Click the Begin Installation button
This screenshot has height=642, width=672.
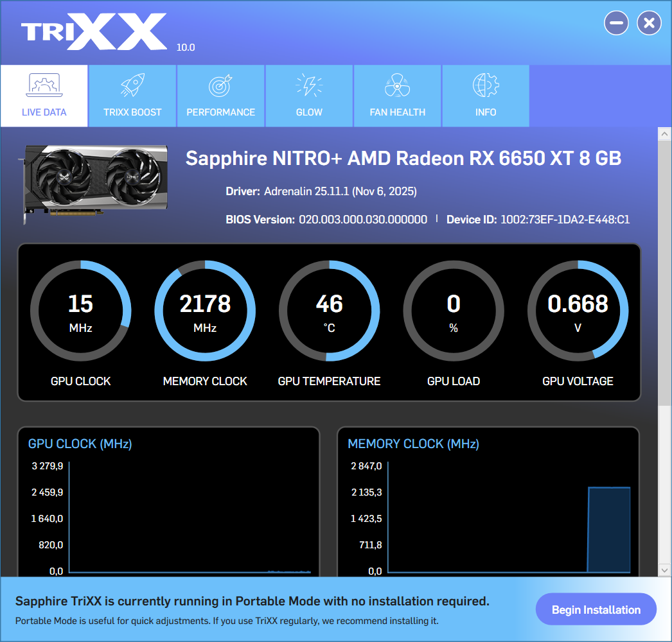tap(596, 609)
